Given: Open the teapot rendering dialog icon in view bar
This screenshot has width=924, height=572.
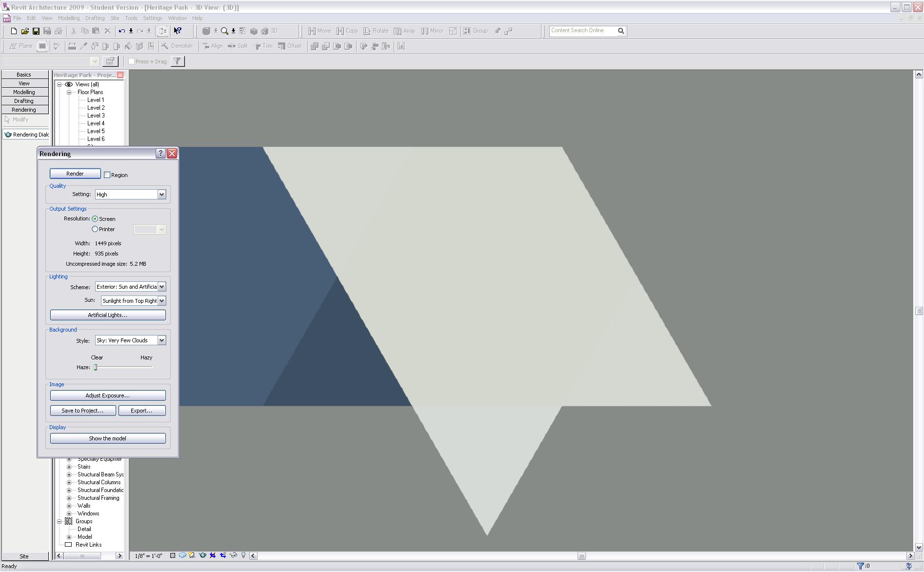Looking at the screenshot, I should (202, 555).
